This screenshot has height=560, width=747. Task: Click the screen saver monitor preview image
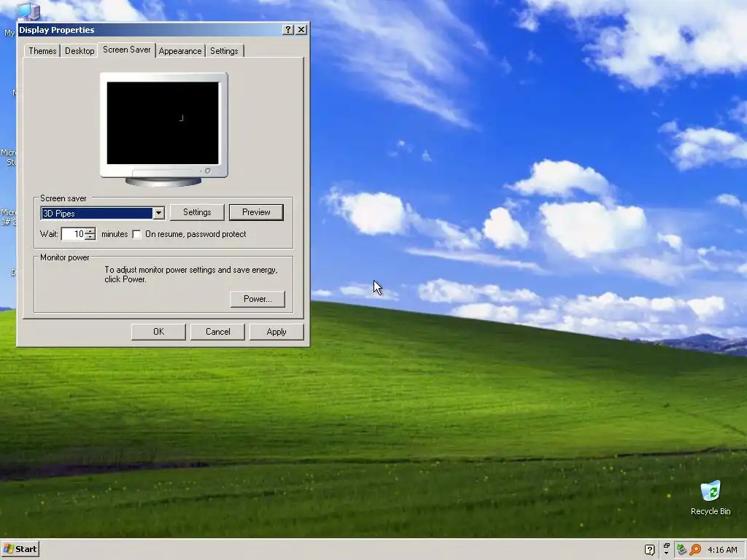pyautogui.click(x=163, y=129)
